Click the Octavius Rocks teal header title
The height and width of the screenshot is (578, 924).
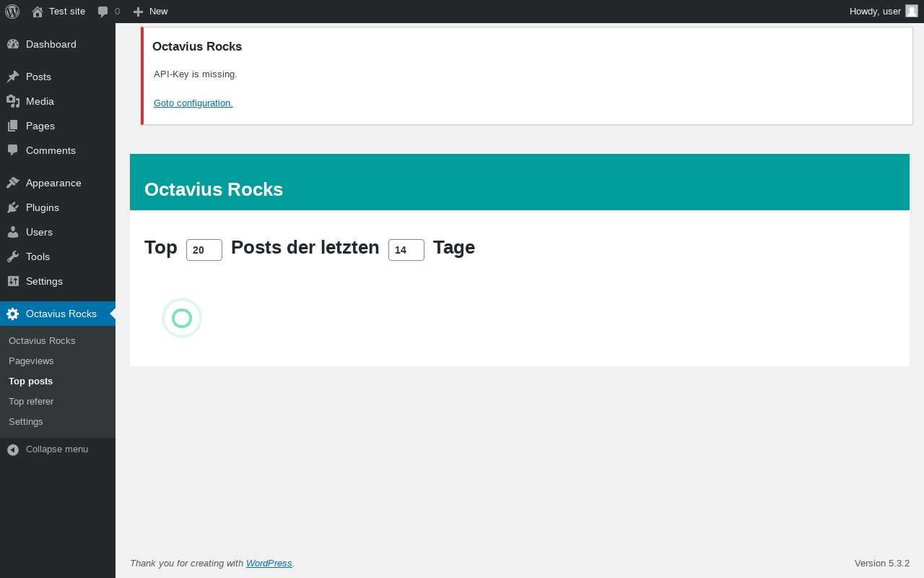pos(214,189)
